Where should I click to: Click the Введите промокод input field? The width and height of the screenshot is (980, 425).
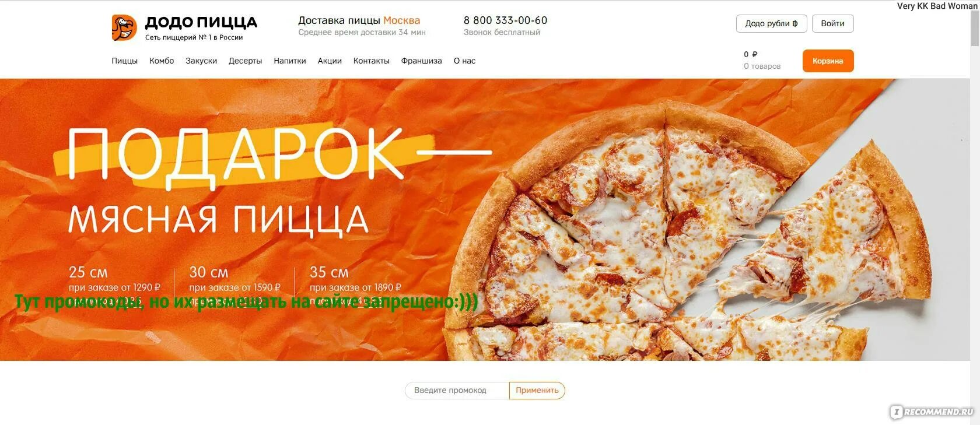tap(457, 391)
